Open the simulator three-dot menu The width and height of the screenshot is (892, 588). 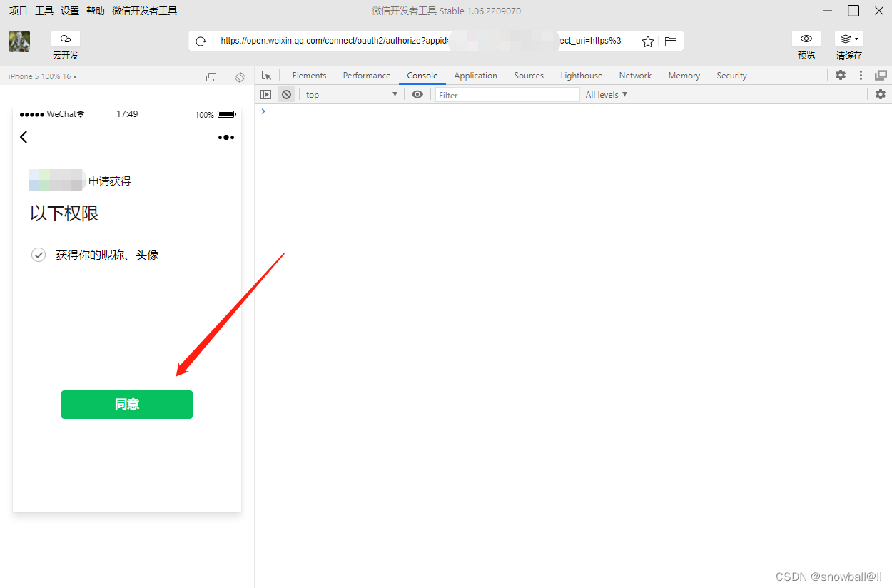coord(226,137)
